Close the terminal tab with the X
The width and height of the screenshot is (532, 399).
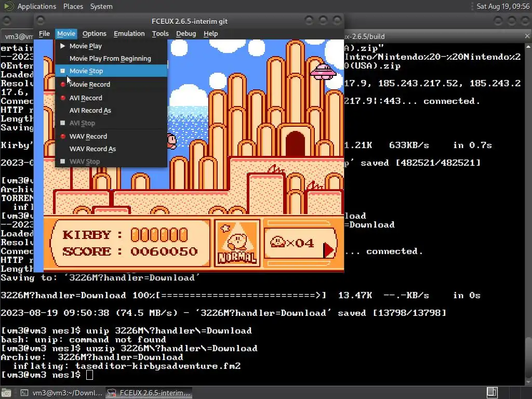[527, 36]
